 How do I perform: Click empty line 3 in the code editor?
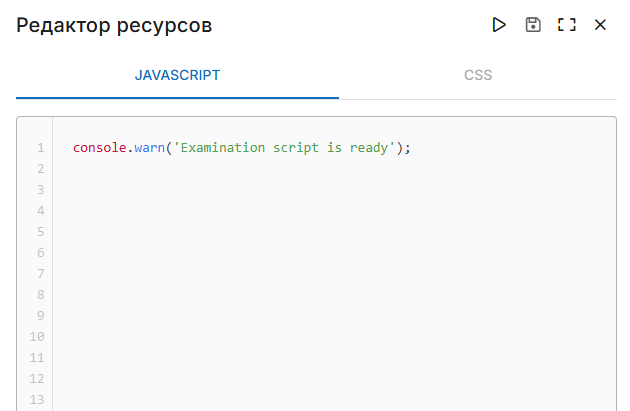coord(300,190)
